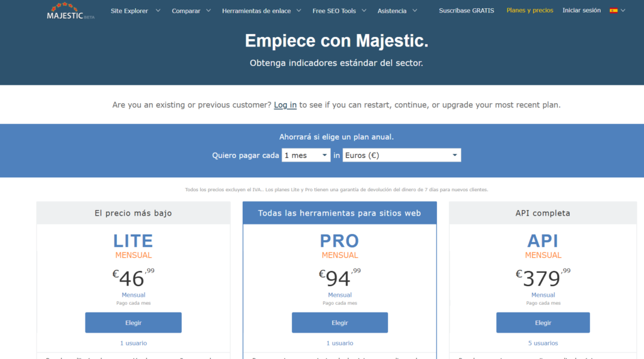Open the Euros (€) currency dropdown
The width and height of the screenshot is (644, 359).
402,155
